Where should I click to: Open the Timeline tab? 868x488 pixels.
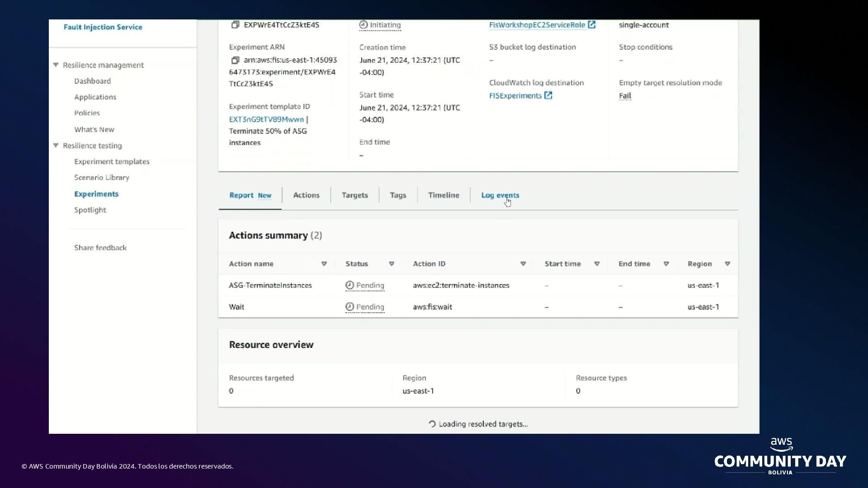point(443,195)
